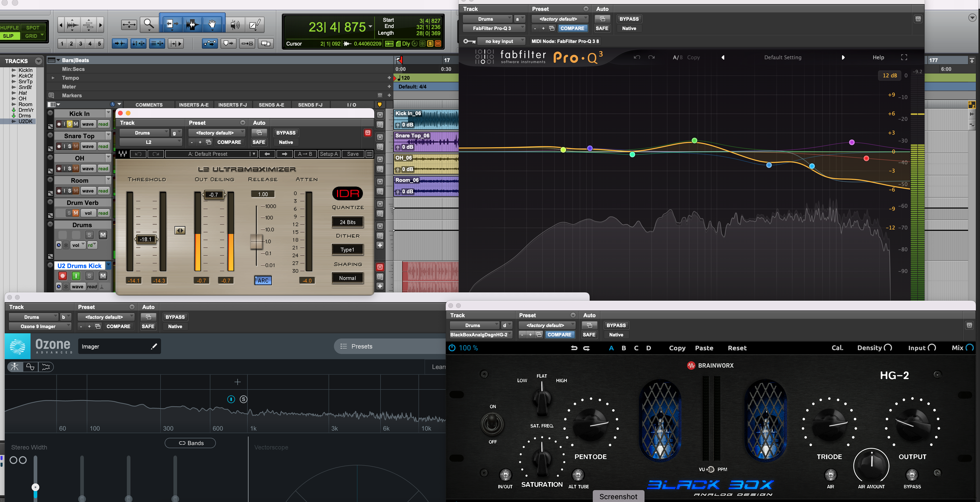
Task: Go to next Pro-Q 3 preset arrow
Action: [843, 57]
